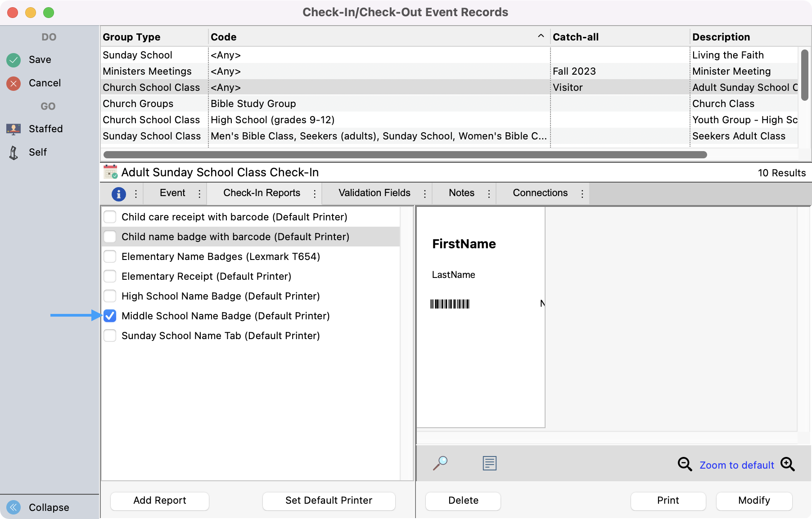This screenshot has width=812, height=519.
Task: Open the Notes tab's options menu
Action: tap(489, 193)
